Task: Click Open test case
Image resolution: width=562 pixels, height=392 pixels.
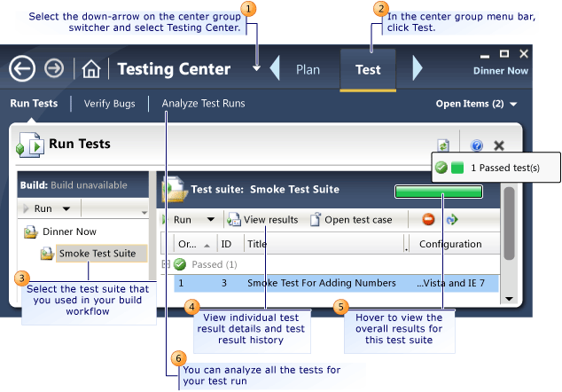Action: tap(351, 219)
